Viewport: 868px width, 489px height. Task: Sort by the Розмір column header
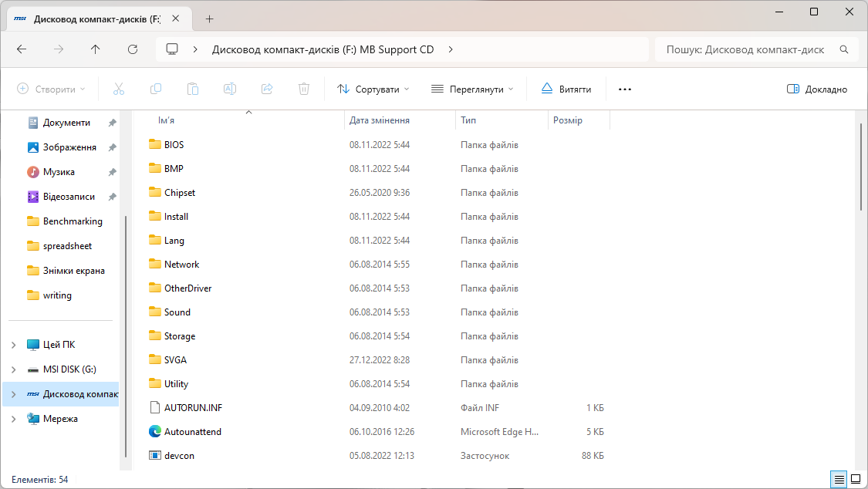[567, 120]
